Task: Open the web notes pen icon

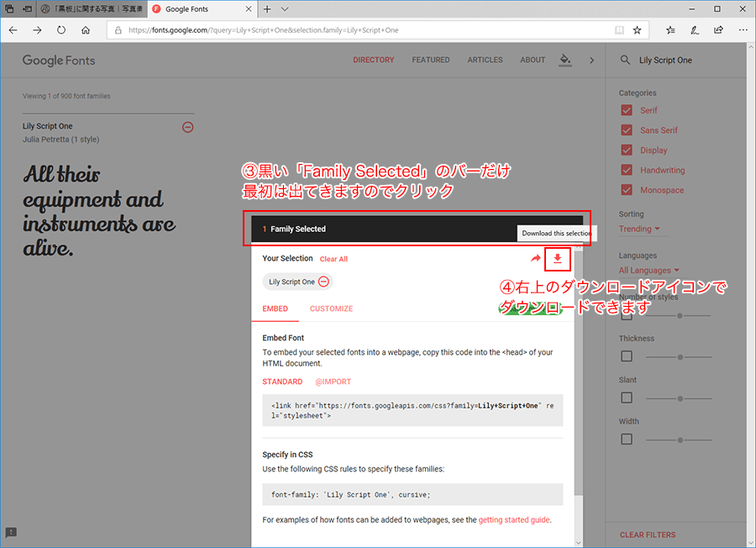Action: pyautogui.click(x=695, y=30)
